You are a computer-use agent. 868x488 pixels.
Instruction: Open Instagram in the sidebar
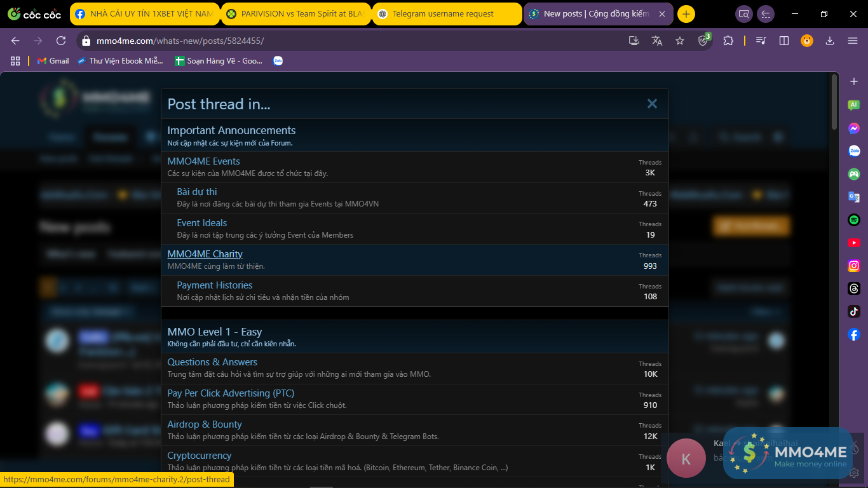point(854,266)
